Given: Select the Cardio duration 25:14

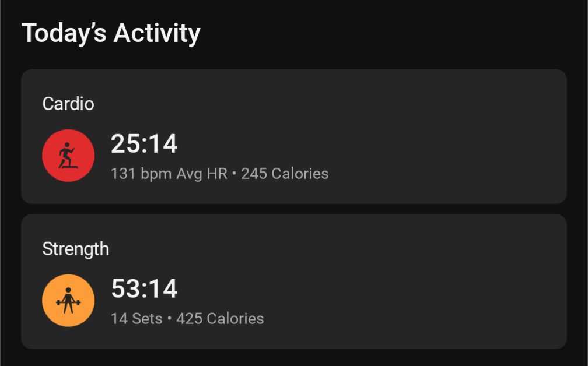Looking at the screenshot, I should 144,143.
